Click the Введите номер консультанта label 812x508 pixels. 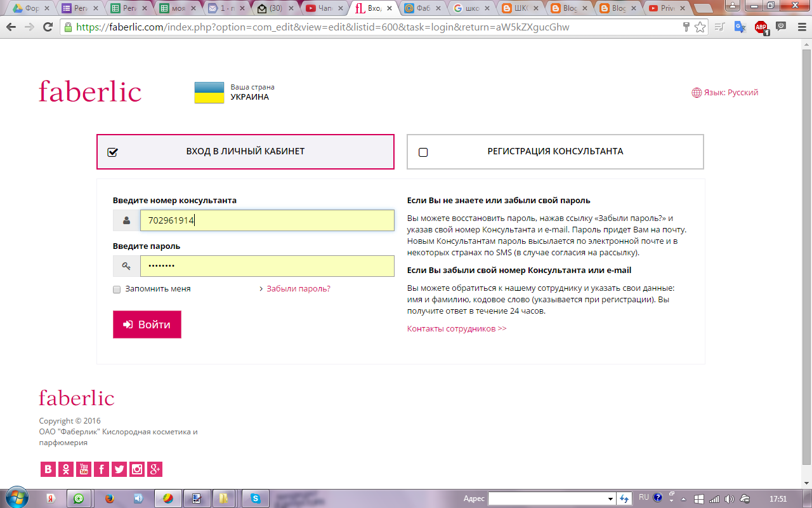(x=174, y=200)
